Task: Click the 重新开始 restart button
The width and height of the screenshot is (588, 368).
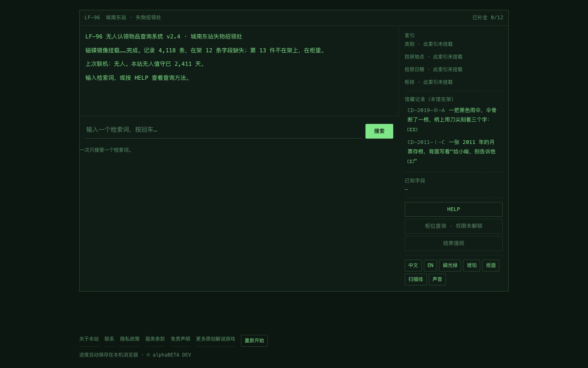Action: click(254, 341)
